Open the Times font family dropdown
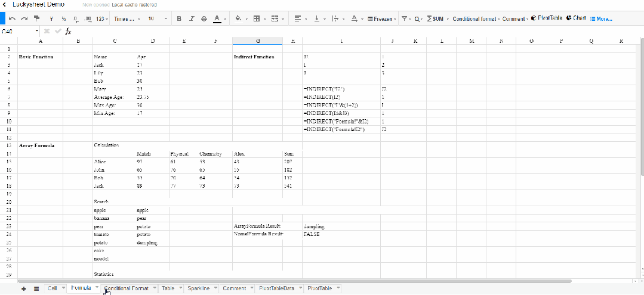 127,19
